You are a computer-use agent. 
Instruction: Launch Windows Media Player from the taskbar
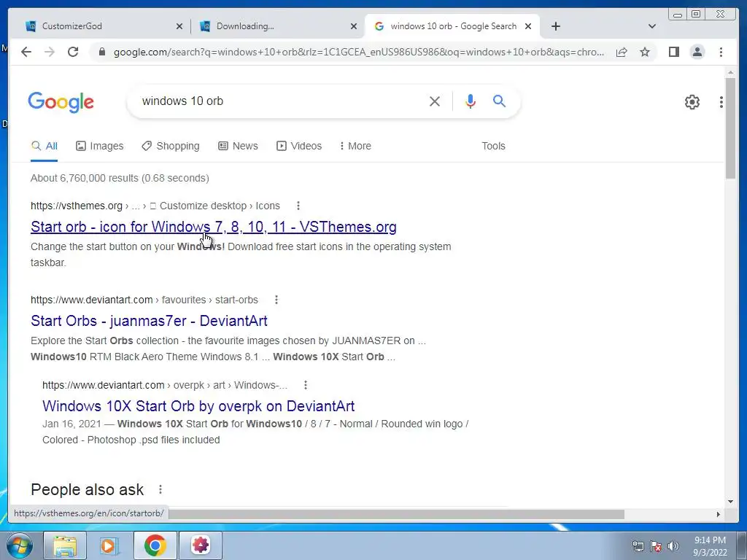(x=109, y=545)
